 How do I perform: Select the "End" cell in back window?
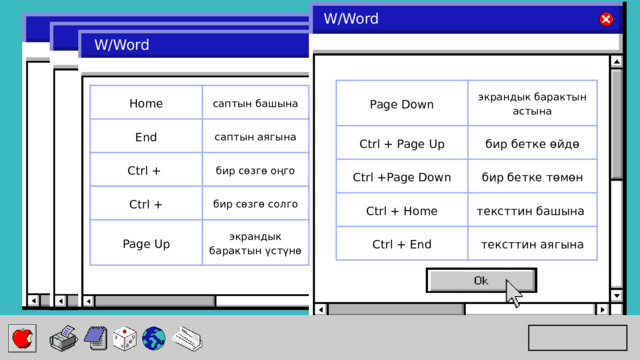(x=146, y=136)
